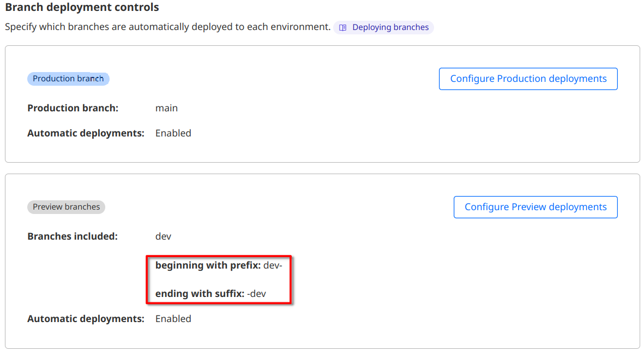Viewport: 644px width, 351px height.
Task: Click Enabled status in the Production branch card
Action: point(173,133)
